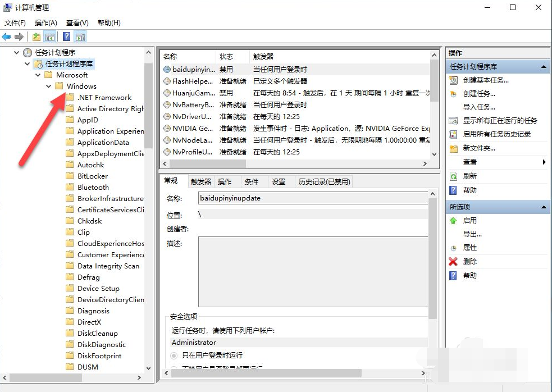Select the FlashHelpe task row
The image size is (552, 392).
pos(191,81)
